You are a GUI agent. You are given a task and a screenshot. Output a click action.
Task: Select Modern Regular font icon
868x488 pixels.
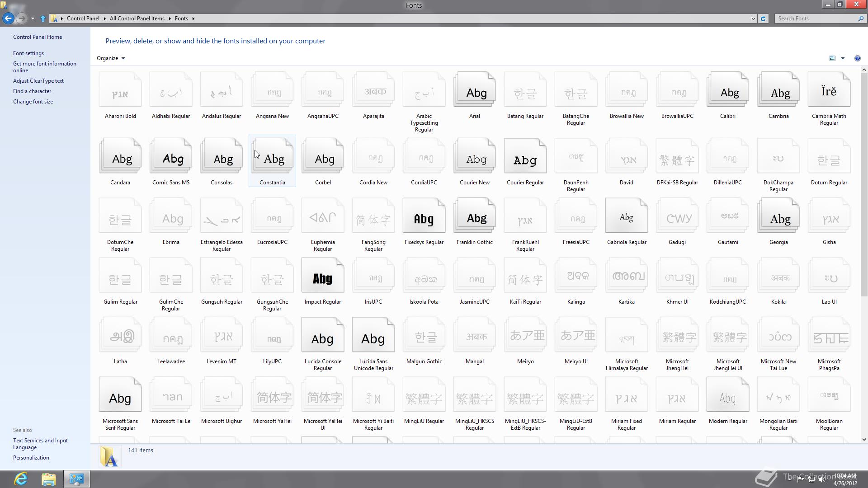[728, 394]
